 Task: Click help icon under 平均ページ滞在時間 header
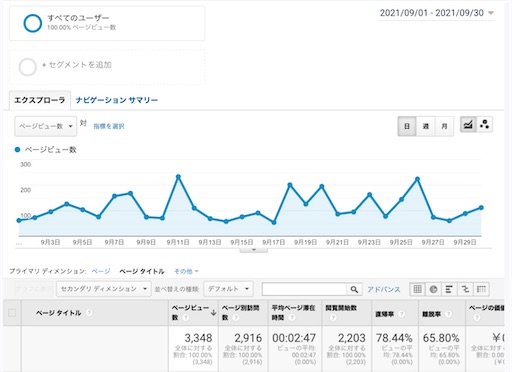(292, 318)
